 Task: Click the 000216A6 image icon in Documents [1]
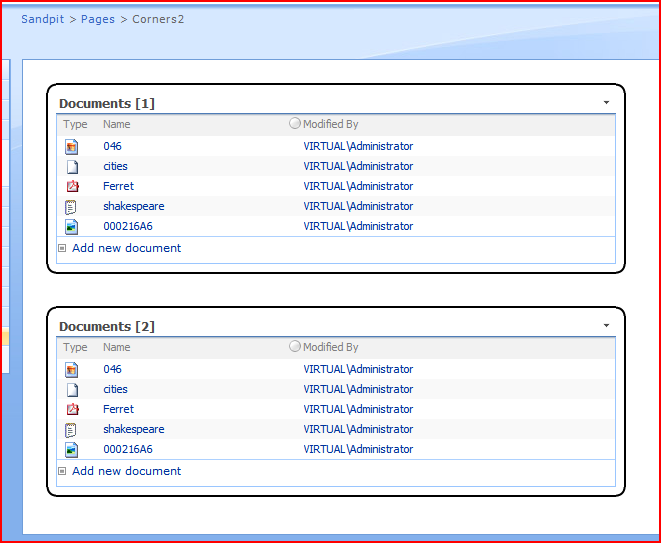71,227
